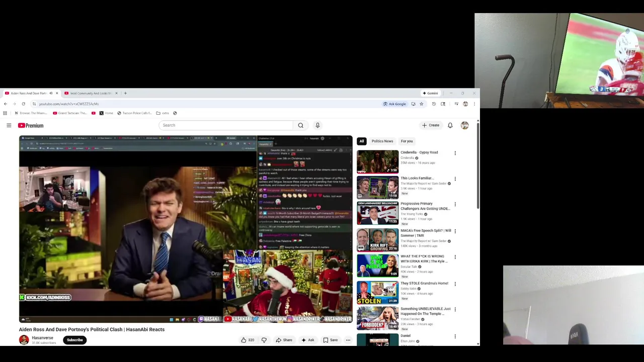Open options for MAGA's Free Speech Split video
644x362 pixels.
tap(455, 231)
